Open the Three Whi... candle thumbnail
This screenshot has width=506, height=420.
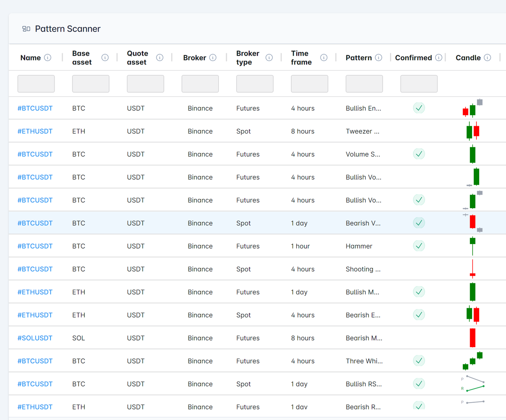coord(473,361)
